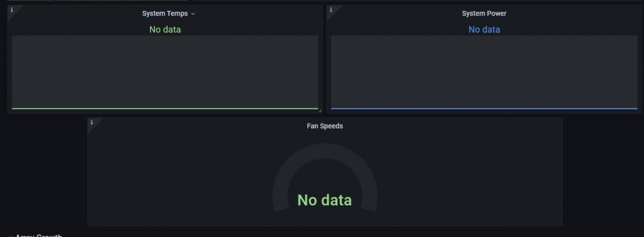Click the Fan Speeds panel info icon
This screenshot has width=644, height=237.
click(x=91, y=122)
